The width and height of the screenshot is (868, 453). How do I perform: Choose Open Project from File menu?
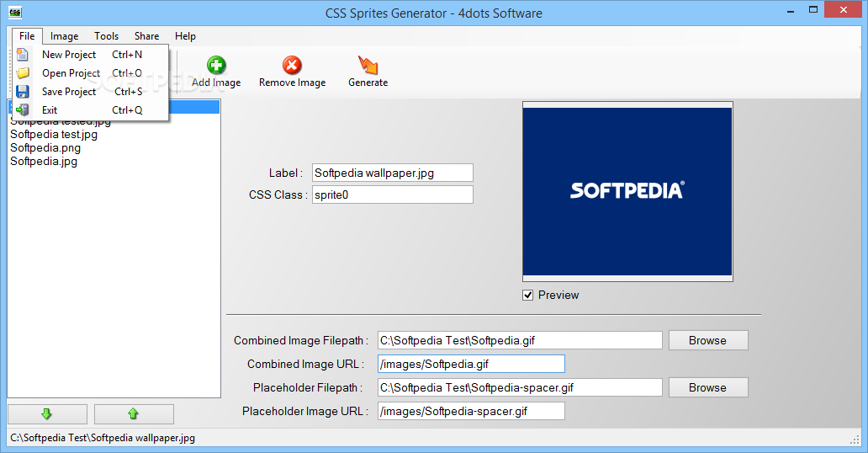90,72
